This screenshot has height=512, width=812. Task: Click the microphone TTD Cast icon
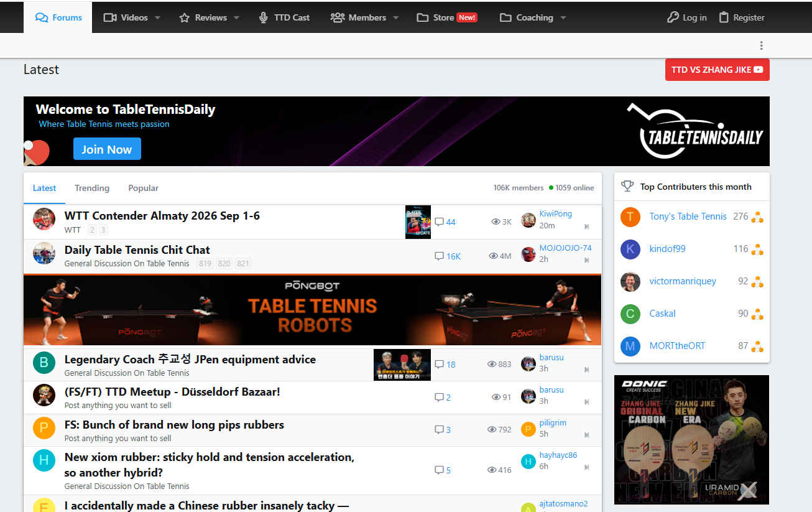point(264,17)
